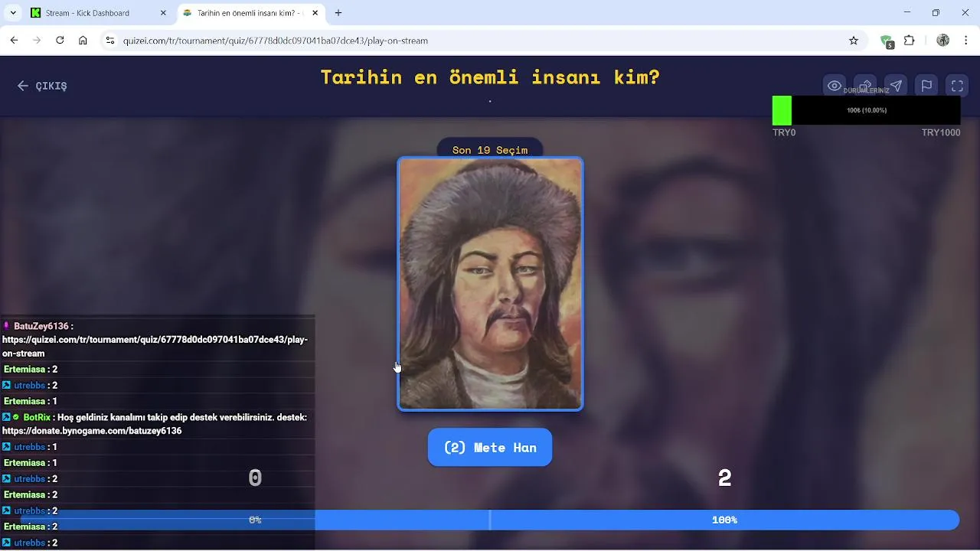Click the Son 19 Seçim label
Screen dimensions: 980x551
[x=490, y=150]
